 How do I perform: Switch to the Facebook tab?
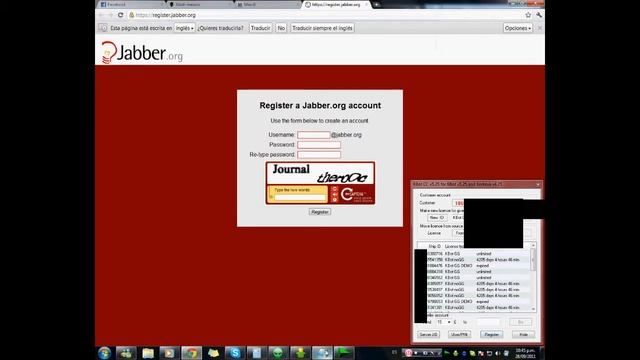pyautogui.click(x=131, y=4)
